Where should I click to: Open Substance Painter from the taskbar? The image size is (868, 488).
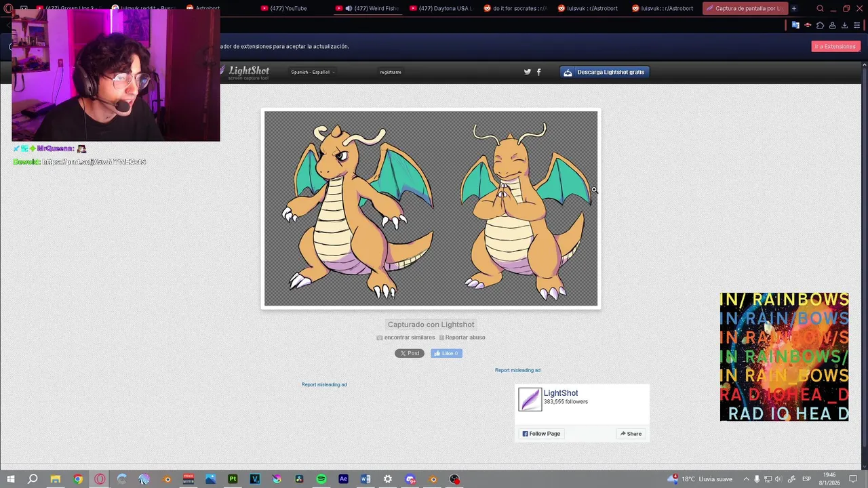click(x=233, y=479)
